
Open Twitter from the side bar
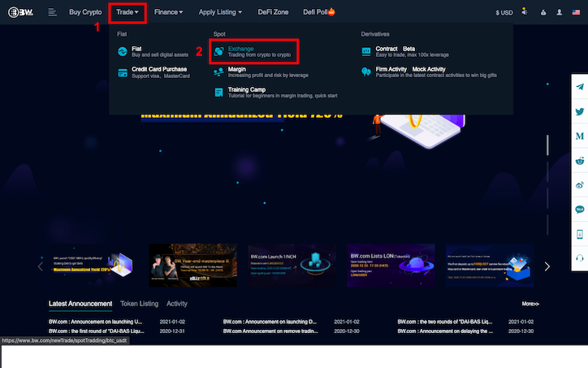[x=580, y=111]
